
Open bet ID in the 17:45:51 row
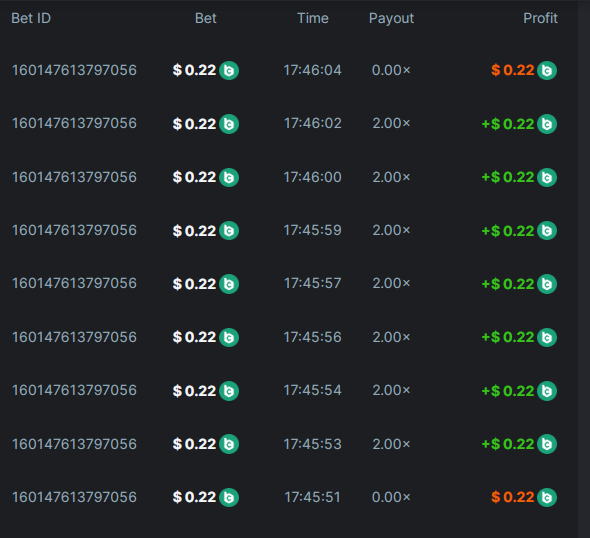click(75, 497)
